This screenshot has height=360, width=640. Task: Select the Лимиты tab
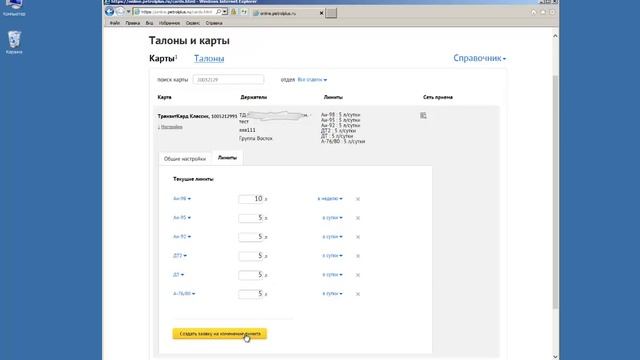227,158
